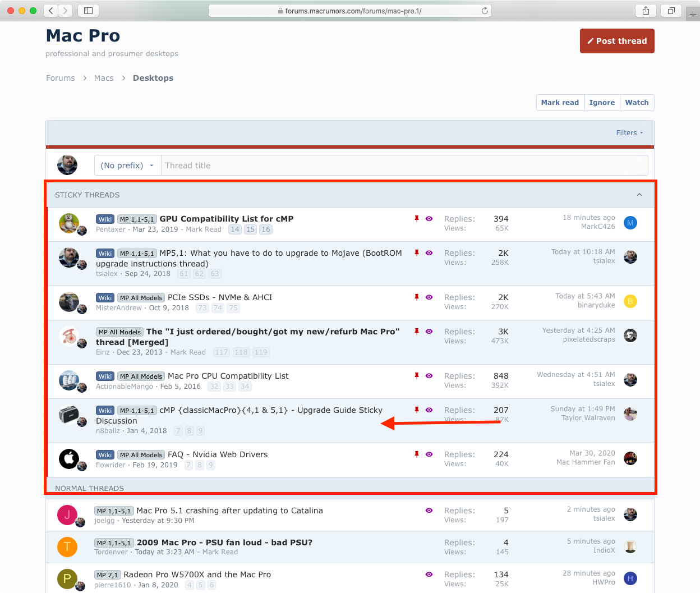This screenshot has width=700, height=593.
Task: Collapse the Sticky Threads section chevron
Action: point(639,195)
